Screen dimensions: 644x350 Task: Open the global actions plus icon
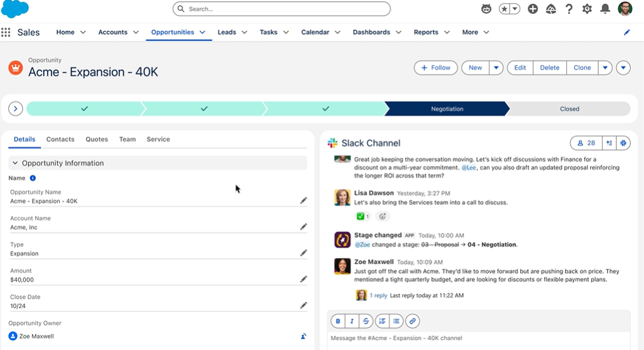pyautogui.click(x=533, y=9)
